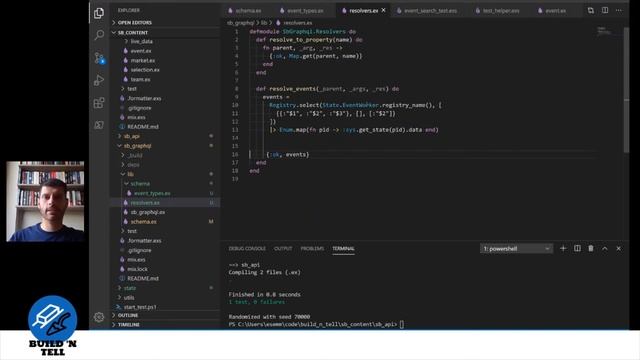Open team.ex in the explorer
This screenshot has height=360, width=640.
tap(140, 79)
